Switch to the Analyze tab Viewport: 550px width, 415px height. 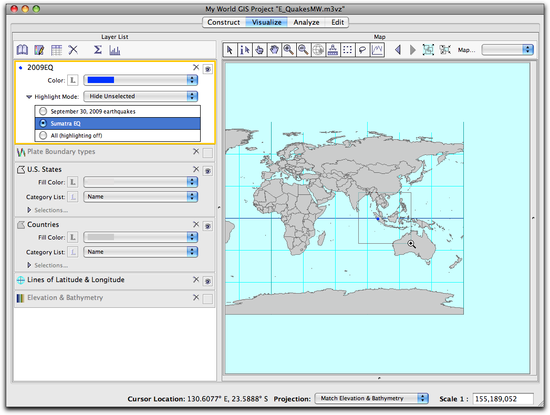click(306, 22)
